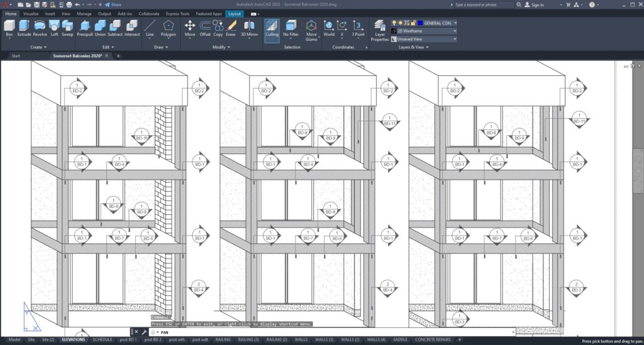Expand the Unsaved View dropdown

pos(425,39)
